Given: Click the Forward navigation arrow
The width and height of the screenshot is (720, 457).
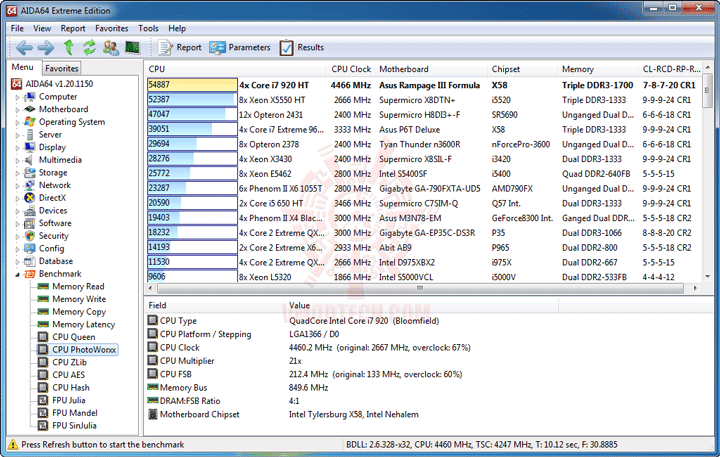Looking at the screenshot, I should [x=45, y=47].
